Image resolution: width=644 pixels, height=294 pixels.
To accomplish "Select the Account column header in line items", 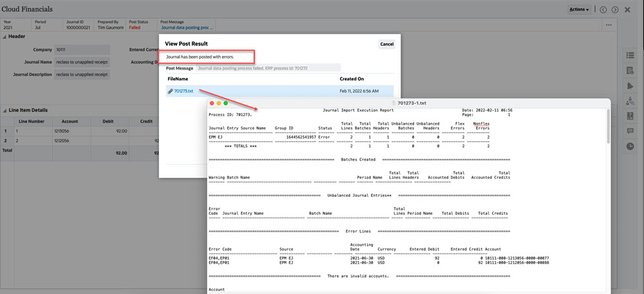I will [70, 122].
